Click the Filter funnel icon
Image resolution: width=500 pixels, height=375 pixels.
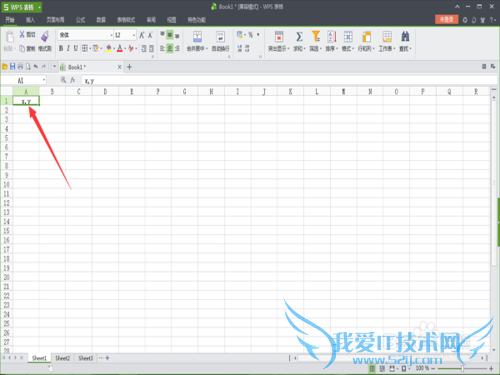316,37
